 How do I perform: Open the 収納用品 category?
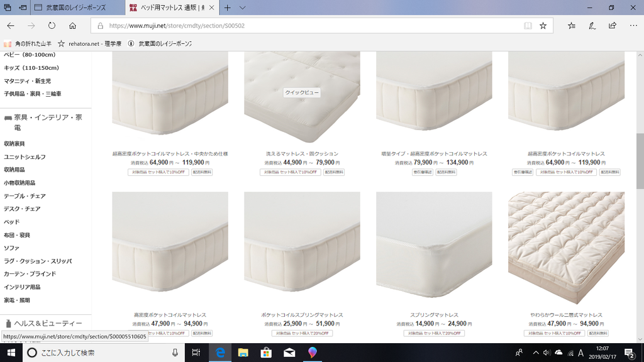click(14, 170)
